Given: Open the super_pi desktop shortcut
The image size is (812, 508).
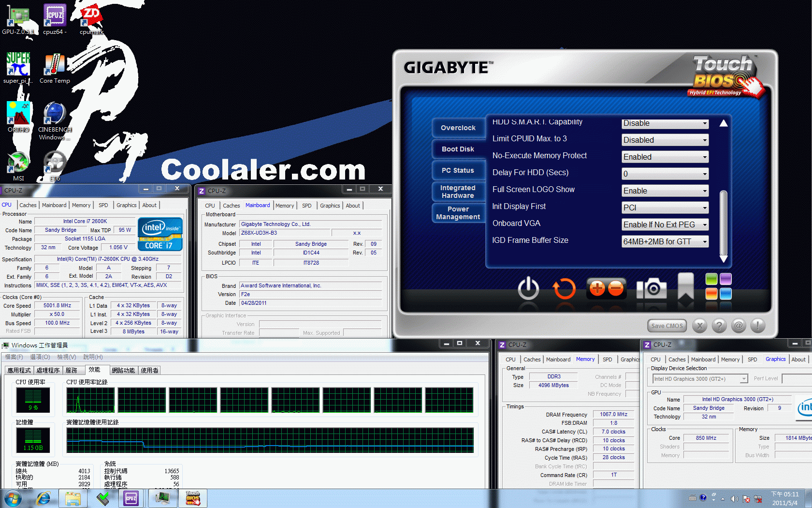Looking at the screenshot, I should (x=18, y=68).
